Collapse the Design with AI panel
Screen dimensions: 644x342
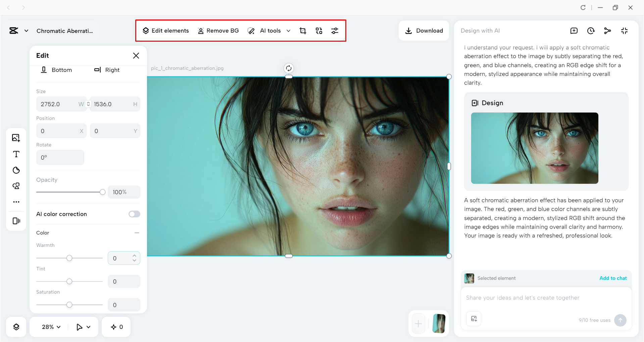[x=625, y=31]
